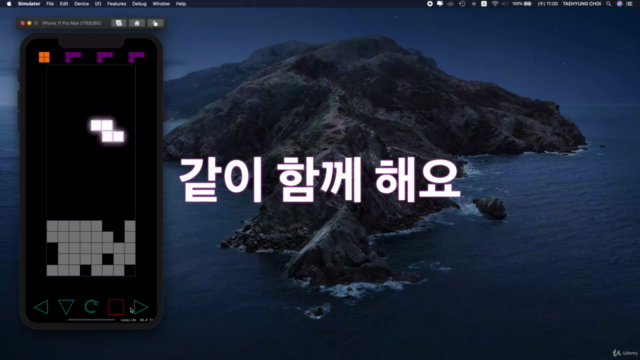Screen dimensions: 640x360
Task: Click the simulator Home toolbar button
Action: pos(137,23)
